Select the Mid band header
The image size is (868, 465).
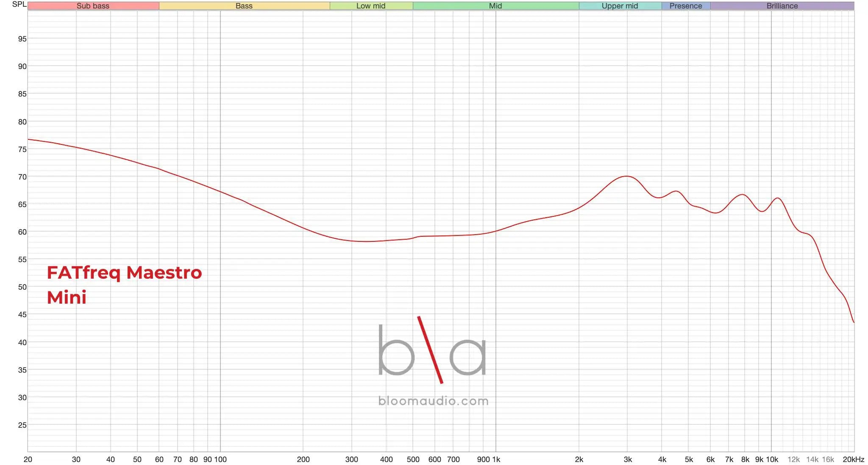[x=495, y=6]
